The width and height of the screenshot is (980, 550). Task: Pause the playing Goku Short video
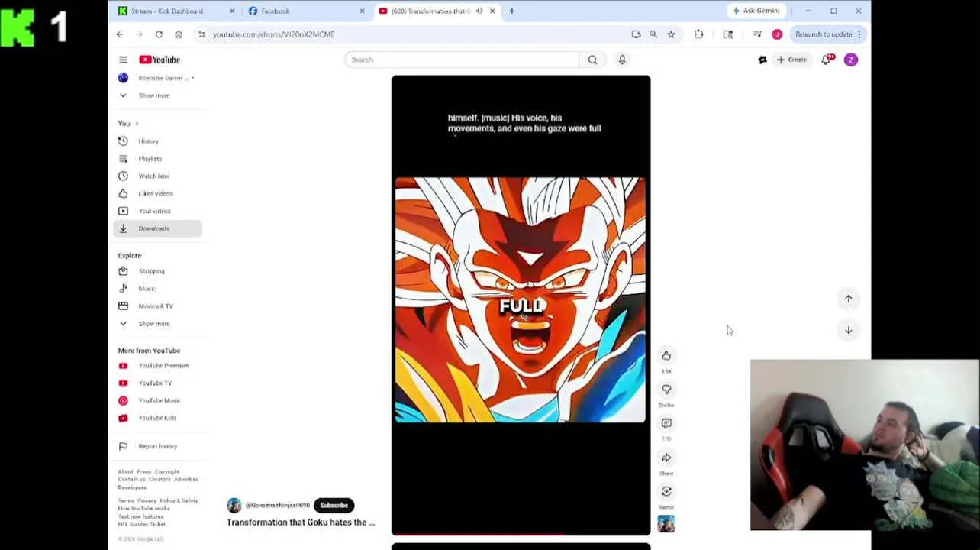coord(521,306)
